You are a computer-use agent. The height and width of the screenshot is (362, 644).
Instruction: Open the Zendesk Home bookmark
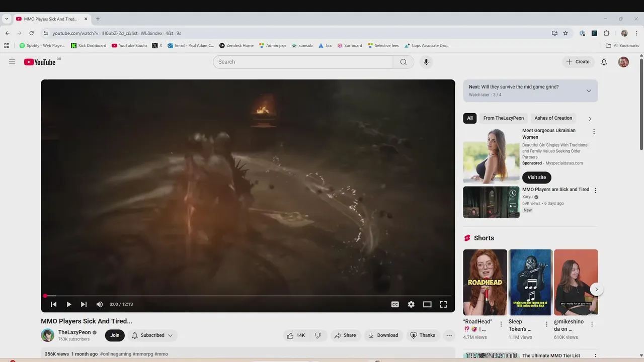pos(236,45)
